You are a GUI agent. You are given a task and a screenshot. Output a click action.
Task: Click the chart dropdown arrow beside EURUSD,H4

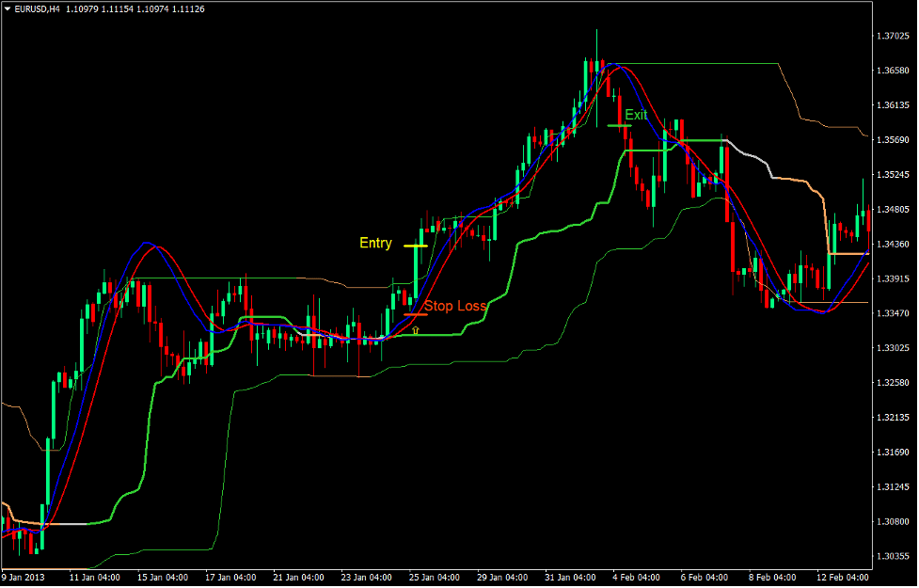[9, 9]
